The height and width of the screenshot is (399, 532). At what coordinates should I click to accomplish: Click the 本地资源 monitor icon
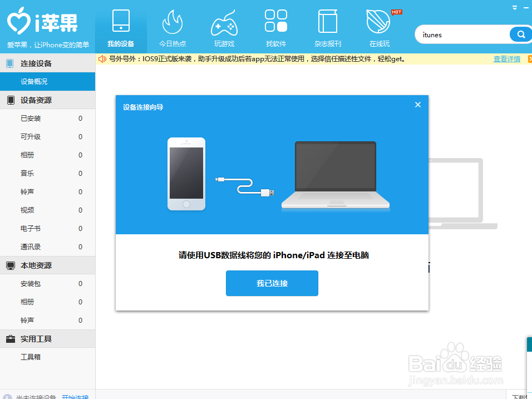11,265
